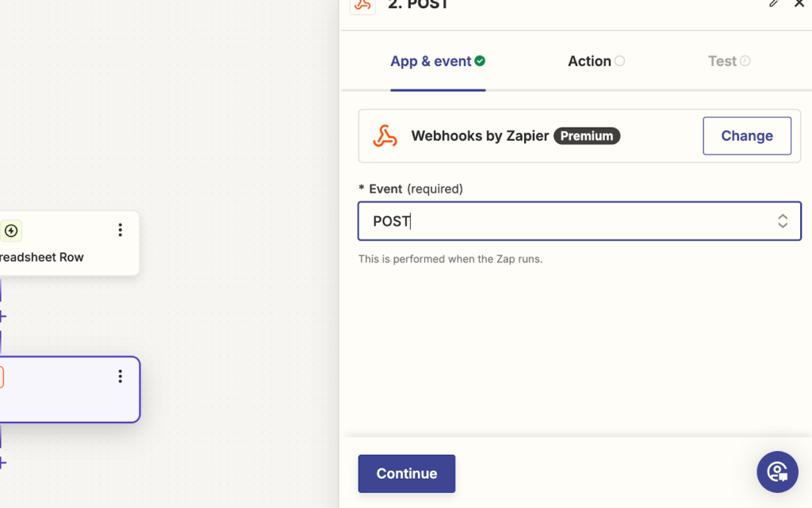Click the pencil icon to rename the step
The image size is (812, 508).
[x=775, y=5]
